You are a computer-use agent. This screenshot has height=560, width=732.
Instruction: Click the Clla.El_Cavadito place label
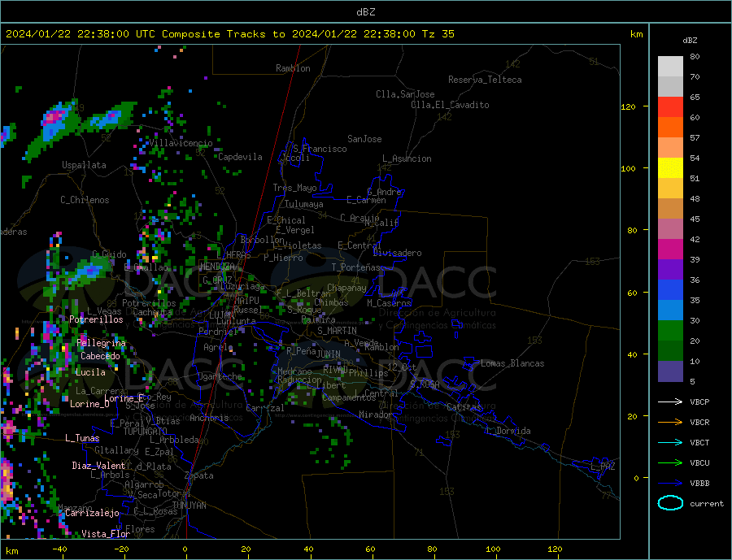click(450, 105)
